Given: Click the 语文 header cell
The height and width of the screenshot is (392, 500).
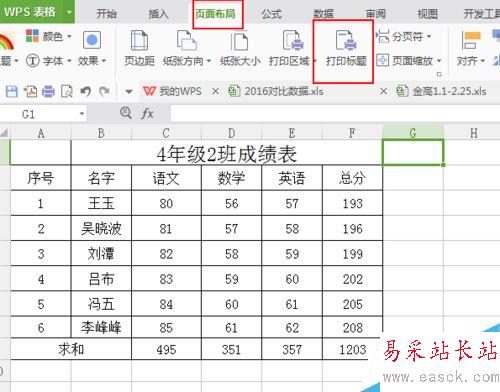Looking at the screenshot, I should [x=166, y=178].
